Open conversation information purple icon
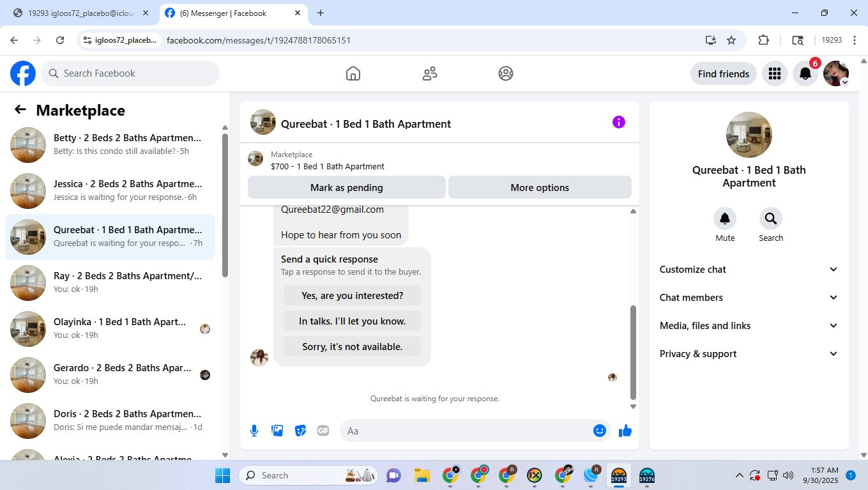Screen dimensions: 868x490 coord(619,122)
